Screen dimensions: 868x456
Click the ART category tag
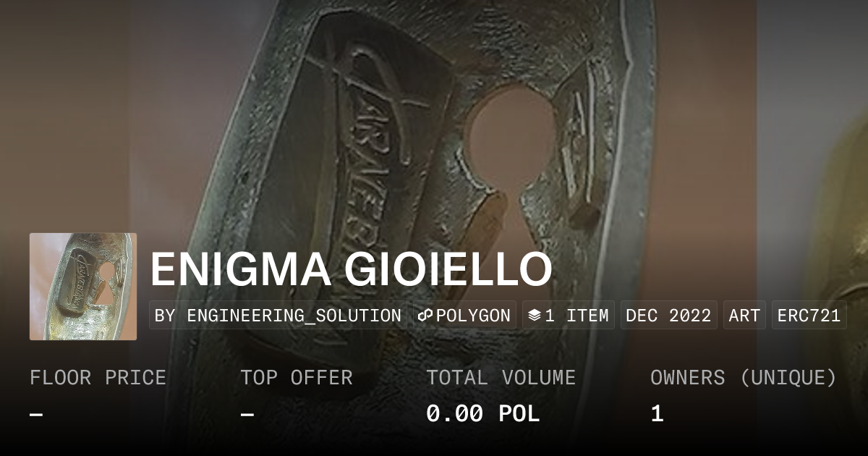744,316
